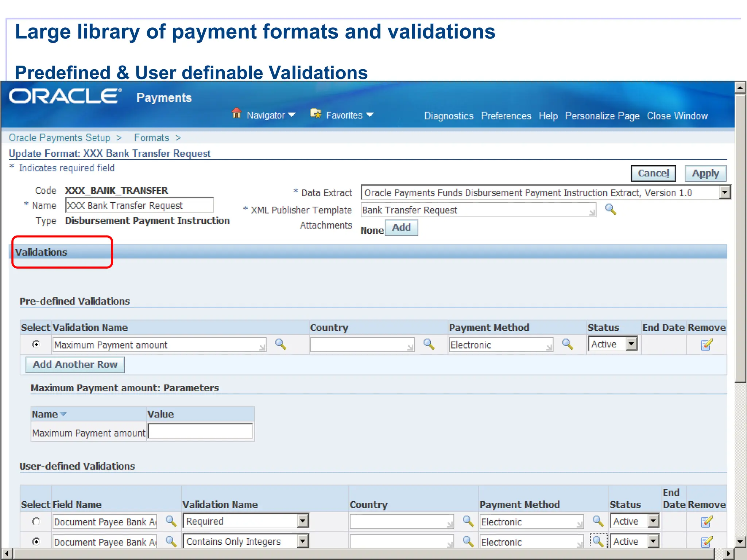Click the Favorites folder star icon
747x560 pixels.
click(316, 113)
